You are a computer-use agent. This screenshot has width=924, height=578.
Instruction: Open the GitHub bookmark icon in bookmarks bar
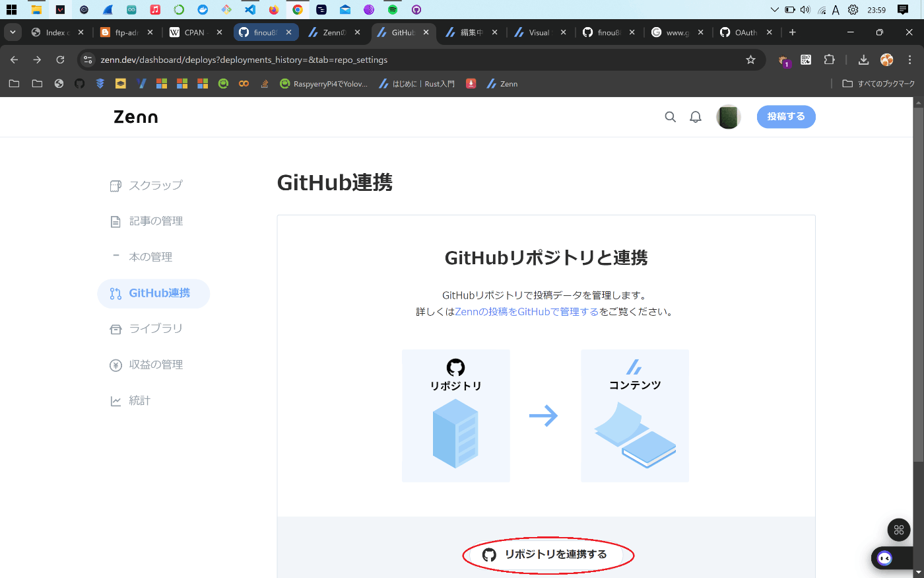click(80, 84)
